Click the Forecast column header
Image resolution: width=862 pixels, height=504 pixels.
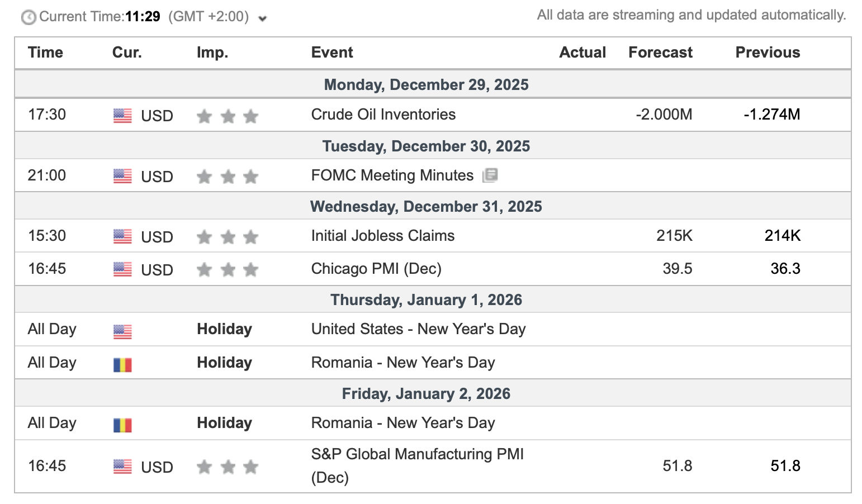(660, 53)
